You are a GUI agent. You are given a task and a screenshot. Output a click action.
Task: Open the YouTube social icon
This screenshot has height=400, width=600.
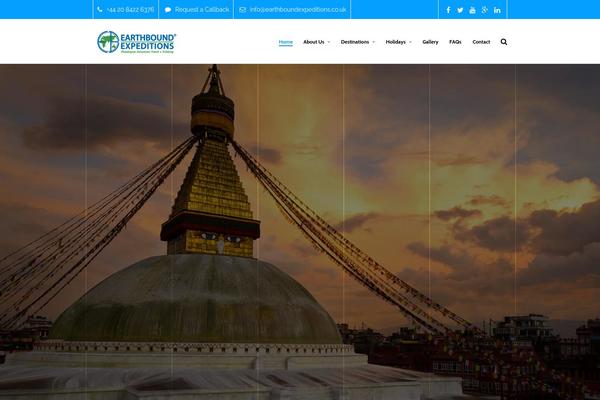click(472, 10)
